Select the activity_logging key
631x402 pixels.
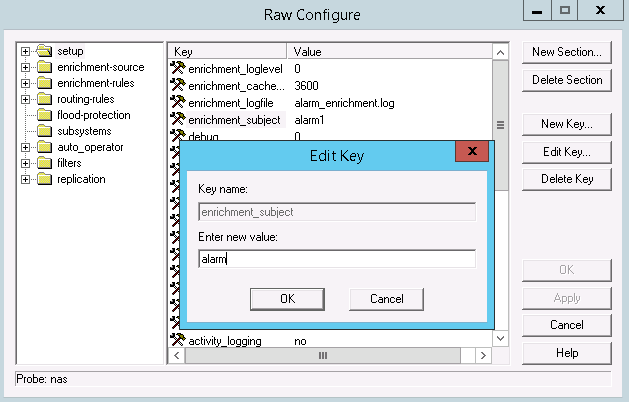pos(225,341)
